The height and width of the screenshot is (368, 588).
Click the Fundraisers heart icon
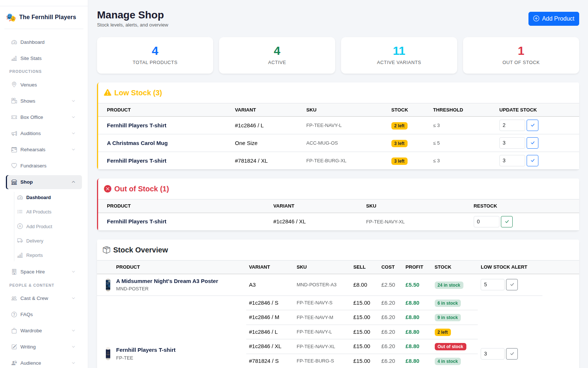(14, 166)
